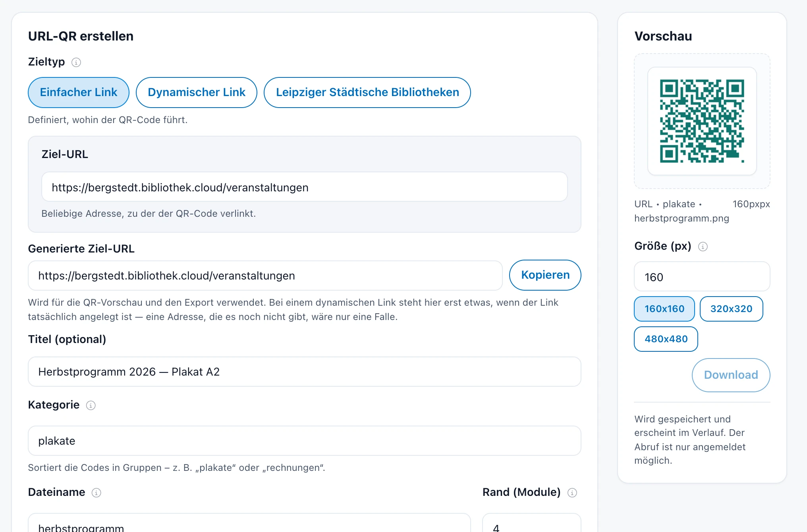Click the URL-QR erstellen heading
This screenshot has height=532, width=807.
point(81,36)
